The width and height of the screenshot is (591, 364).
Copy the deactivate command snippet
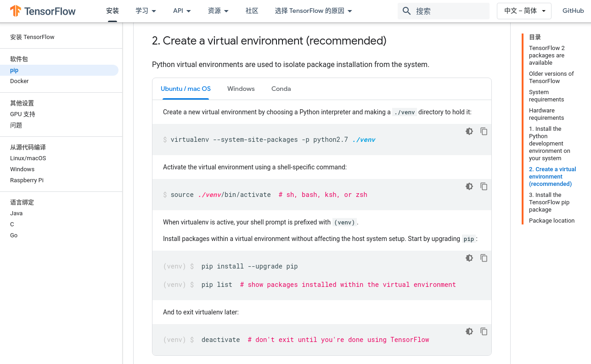484,331
